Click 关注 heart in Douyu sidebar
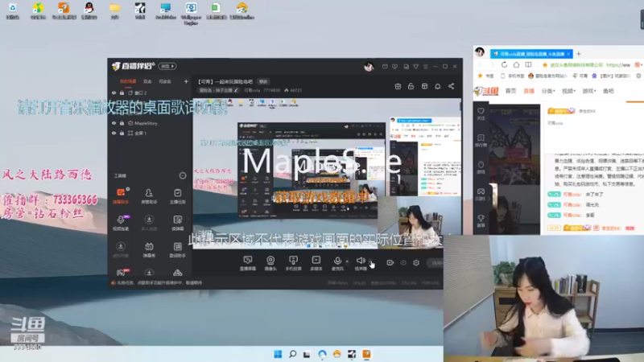Image resolution: width=644 pixels, height=362 pixels. pos(481,113)
